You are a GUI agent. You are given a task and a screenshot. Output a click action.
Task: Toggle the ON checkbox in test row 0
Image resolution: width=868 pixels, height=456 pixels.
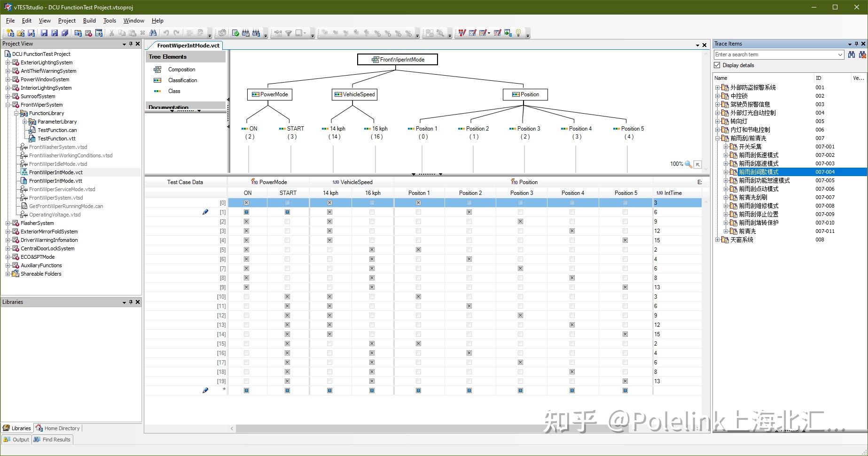coord(247,202)
